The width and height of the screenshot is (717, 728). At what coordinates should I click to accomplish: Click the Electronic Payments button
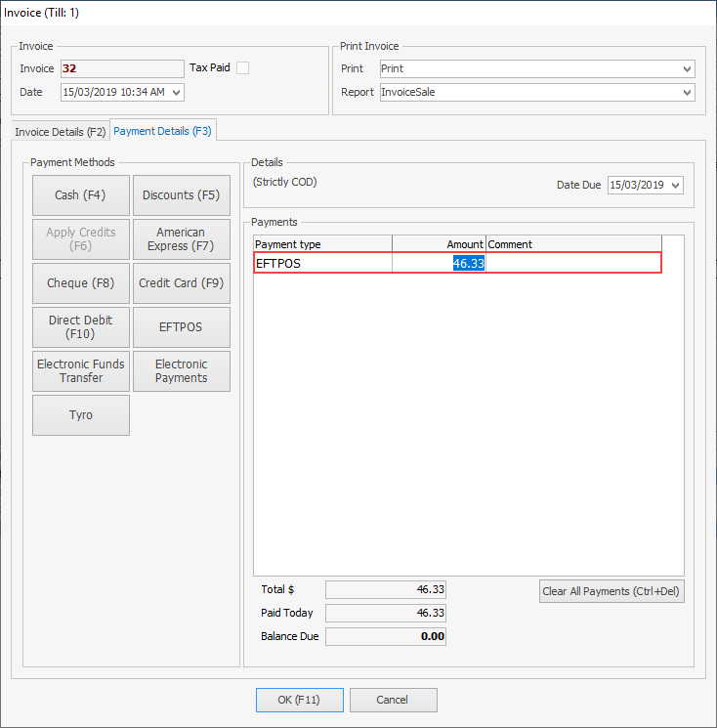[181, 371]
